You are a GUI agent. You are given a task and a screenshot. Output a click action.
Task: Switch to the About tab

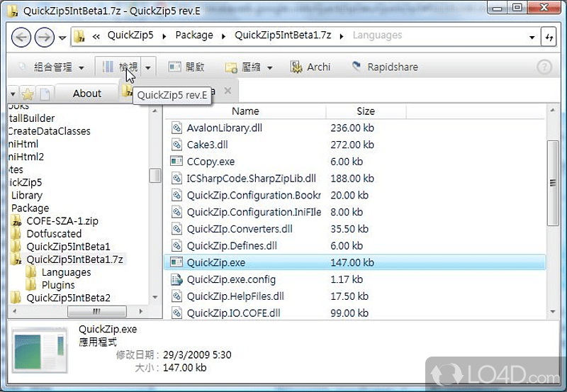(x=86, y=94)
